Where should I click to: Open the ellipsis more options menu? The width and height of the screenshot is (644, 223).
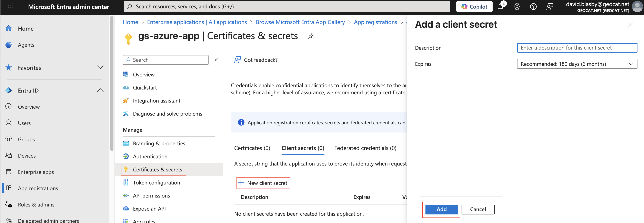324,36
